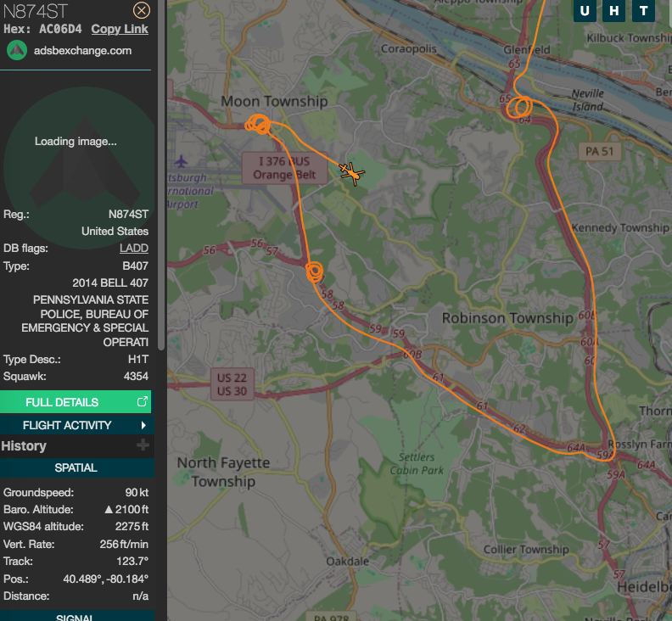Open the LADD database flag link
This screenshot has height=621, width=672.
tap(134, 248)
